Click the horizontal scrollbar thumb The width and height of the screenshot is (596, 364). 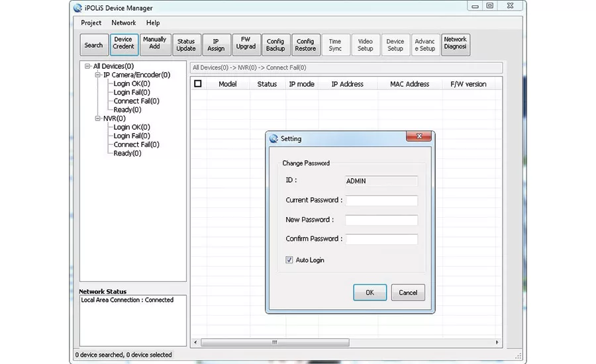(x=275, y=342)
